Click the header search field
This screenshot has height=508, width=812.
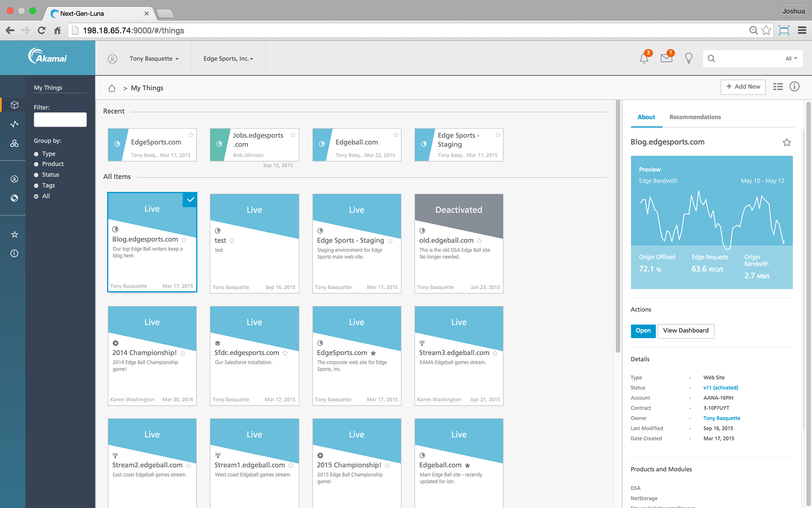(x=753, y=59)
